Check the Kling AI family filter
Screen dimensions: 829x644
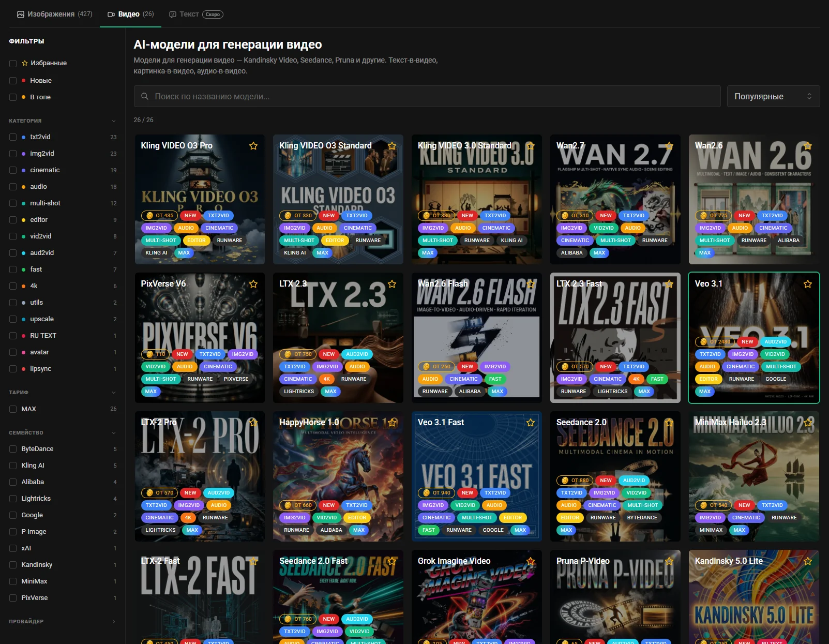[13, 466]
